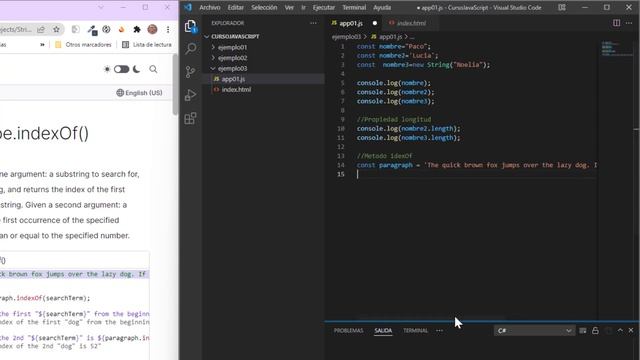
Task: Collapse the ejemplo03 folder
Action: pos(232,69)
